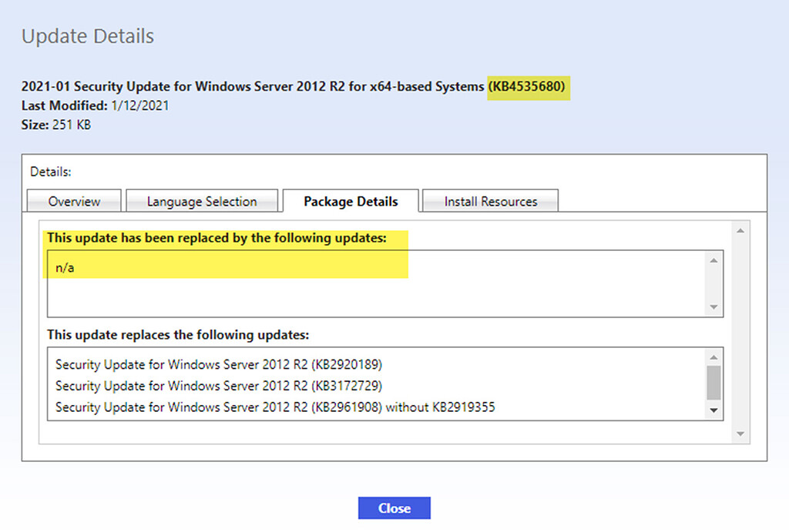789x532 pixels.
Task: Switch to the Overview tab
Action: pyautogui.click(x=73, y=201)
